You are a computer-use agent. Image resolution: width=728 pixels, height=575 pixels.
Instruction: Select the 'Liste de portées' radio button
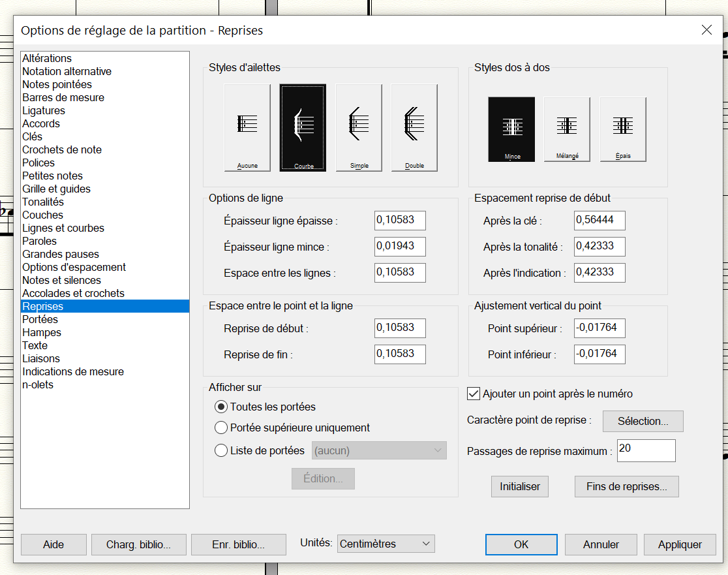pos(221,450)
